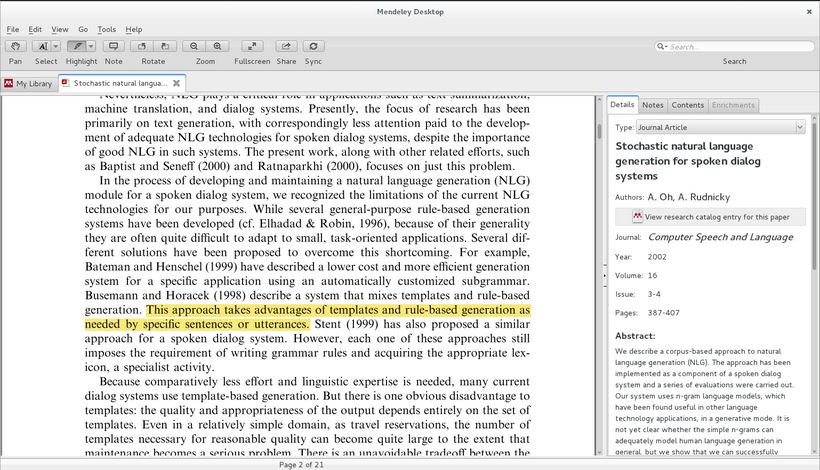This screenshot has width=820, height=470.
Task: Enter Fullscreen reading mode
Action: tap(252, 46)
